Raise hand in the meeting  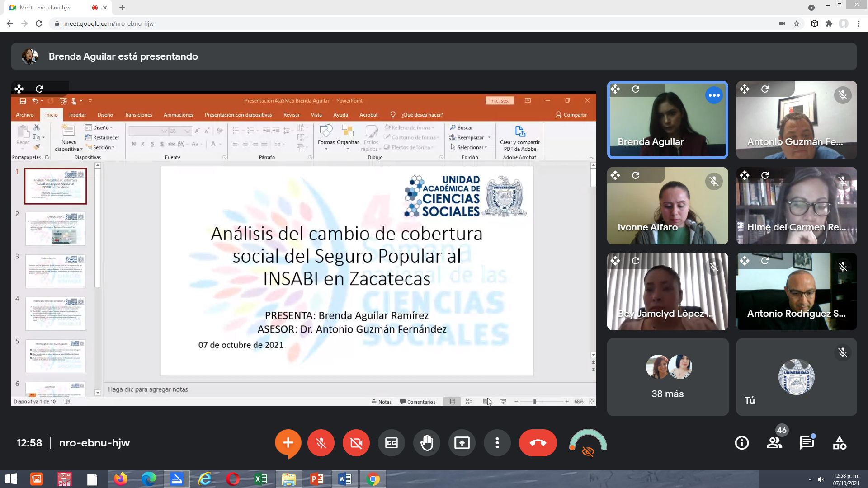point(427,443)
